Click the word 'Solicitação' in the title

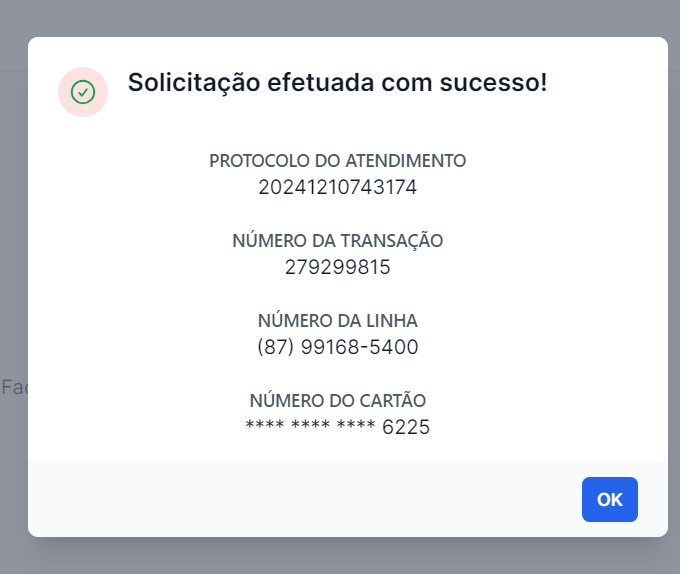(194, 83)
